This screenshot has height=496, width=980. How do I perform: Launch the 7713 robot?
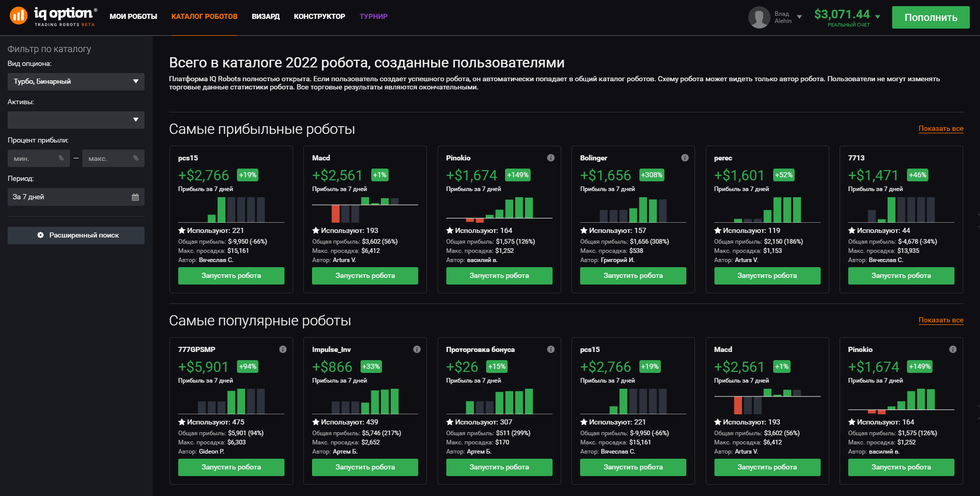pyautogui.click(x=901, y=276)
